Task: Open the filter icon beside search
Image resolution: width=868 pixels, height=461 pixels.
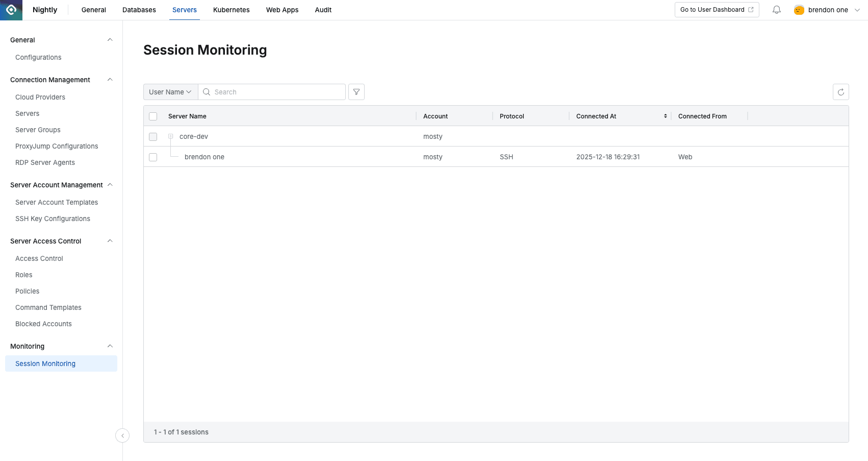Action: pyautogui.click(x=356, y=92)
